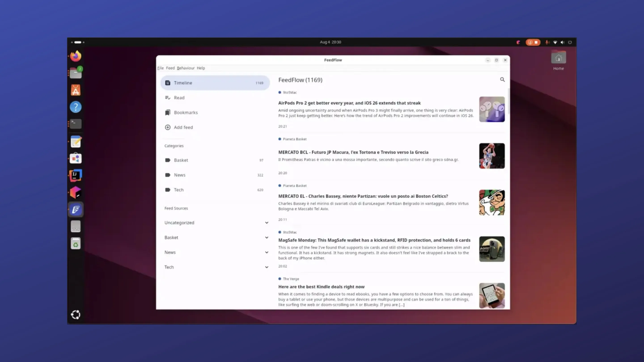Open the Help icon in the dock
This screenshot has height=362, width=644.
[76, 107]
